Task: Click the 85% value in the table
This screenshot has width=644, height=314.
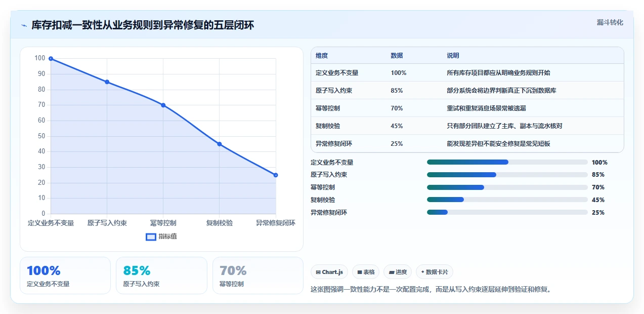Action: [397, 91]
